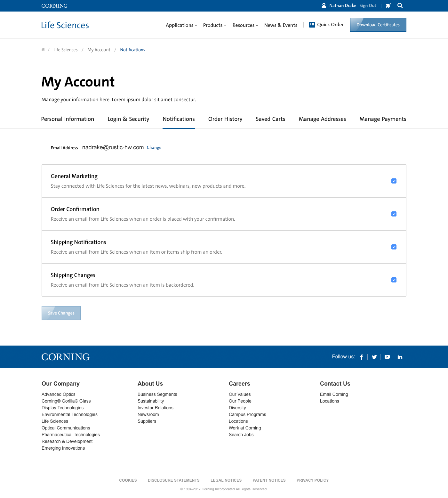This screenshot has width=448, height=498.
Task: Click the Corning logo in top bar
Action: [x=54, y=6]
